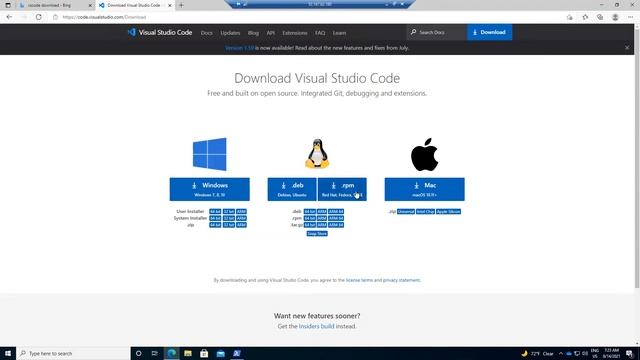Open the Learn navigation item

339,33
